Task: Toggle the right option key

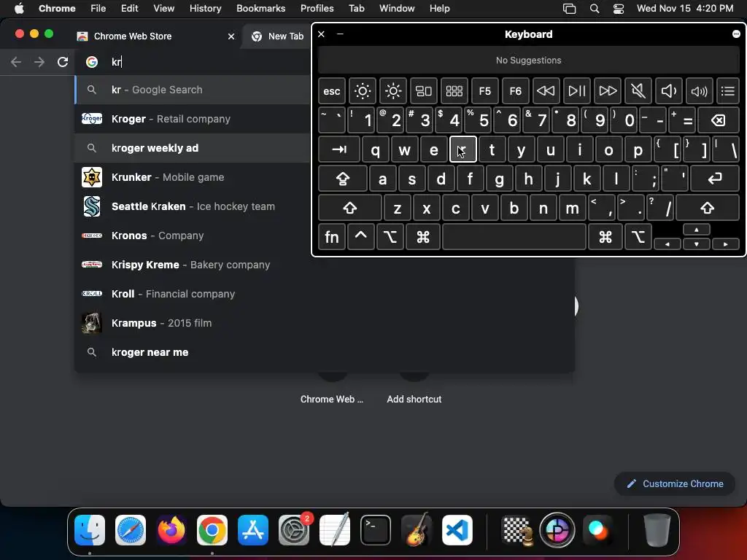Action: 638,237
